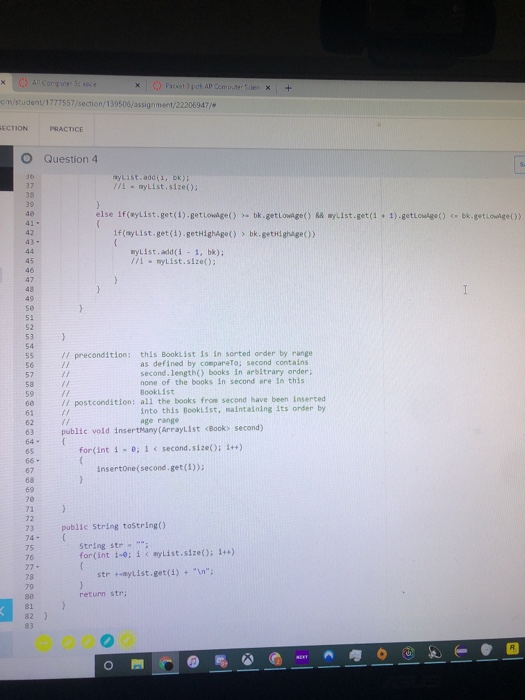Open the SECTION tab
Image resolution: width=525 pixels, height=700 pixels.
tap(14, 128)
